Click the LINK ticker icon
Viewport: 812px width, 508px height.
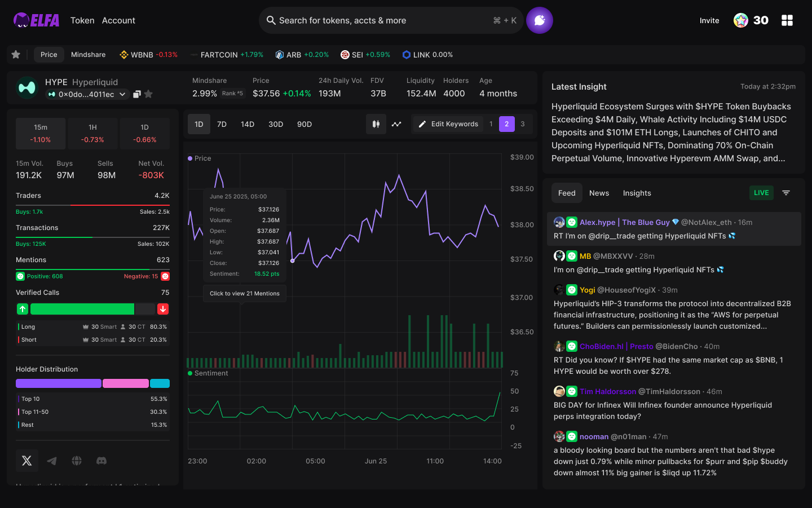point(407,55)
